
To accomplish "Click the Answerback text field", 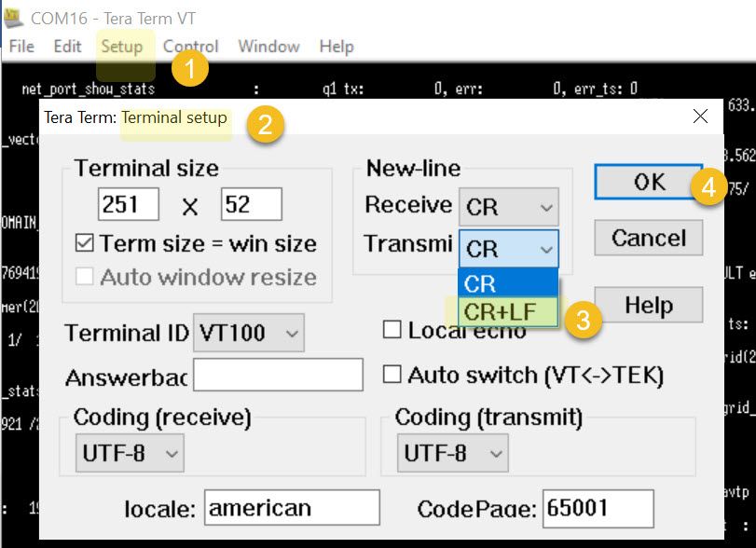I will (x=278, y=375).
